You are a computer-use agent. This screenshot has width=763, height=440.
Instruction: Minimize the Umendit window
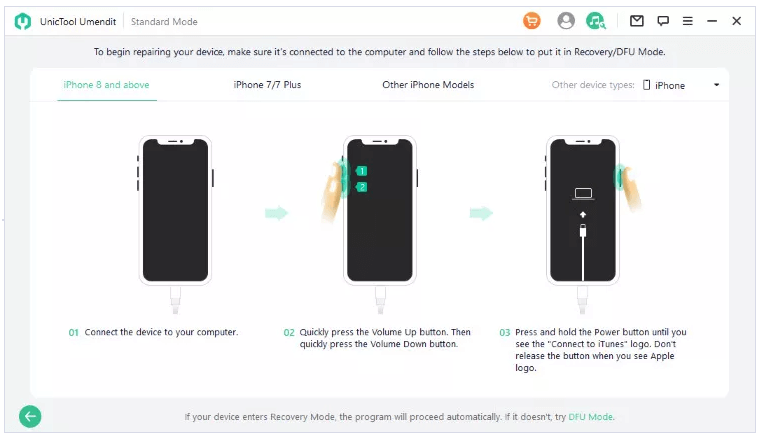click(712, 21)
